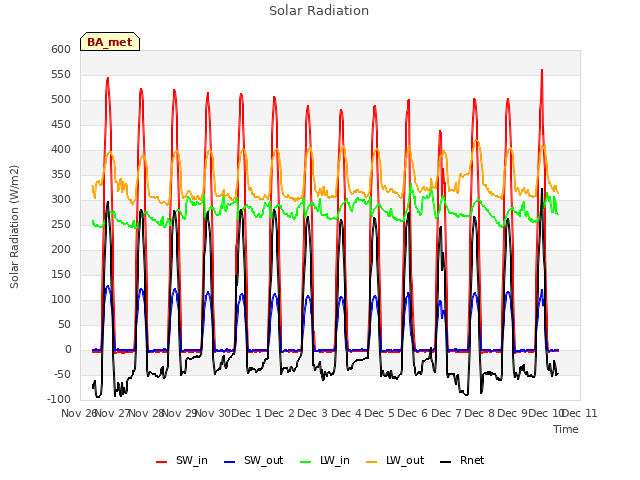The width and height of the screenshot is (640, 480).
Task: Click the Nov 28 x-axis date label
Action: (146, 413)
